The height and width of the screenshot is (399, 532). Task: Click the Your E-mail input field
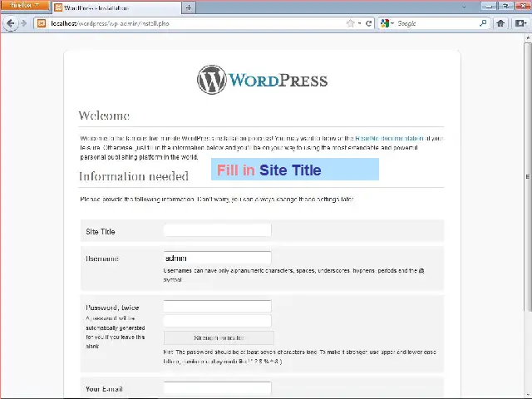tap(218, 388)
